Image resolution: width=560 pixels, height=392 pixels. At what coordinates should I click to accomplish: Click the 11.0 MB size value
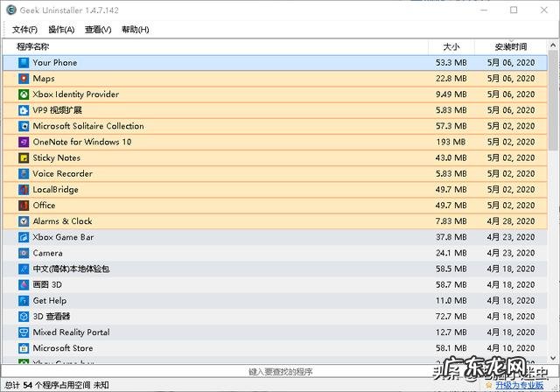point(451,301)
